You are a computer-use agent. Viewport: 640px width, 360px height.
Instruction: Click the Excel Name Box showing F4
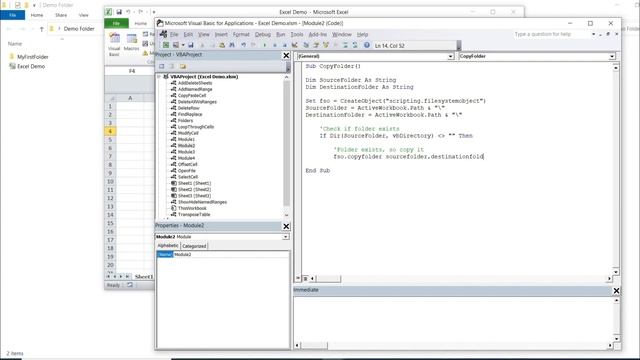[x=130, y=71]
